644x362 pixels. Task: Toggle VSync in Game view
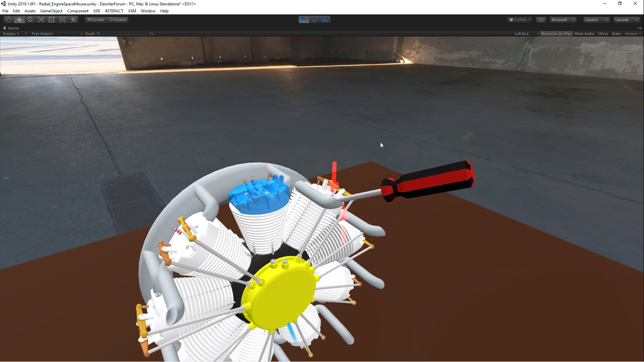pos(603,34)
